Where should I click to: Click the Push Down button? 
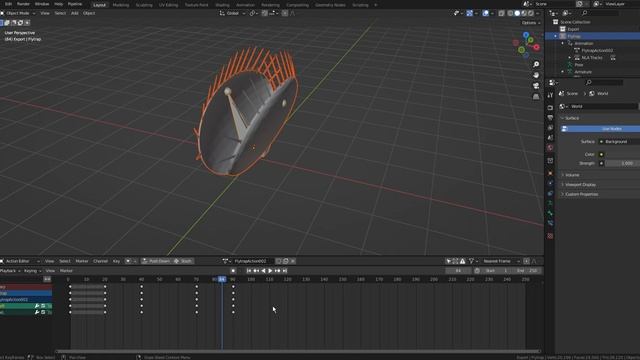tap(156, 261)
